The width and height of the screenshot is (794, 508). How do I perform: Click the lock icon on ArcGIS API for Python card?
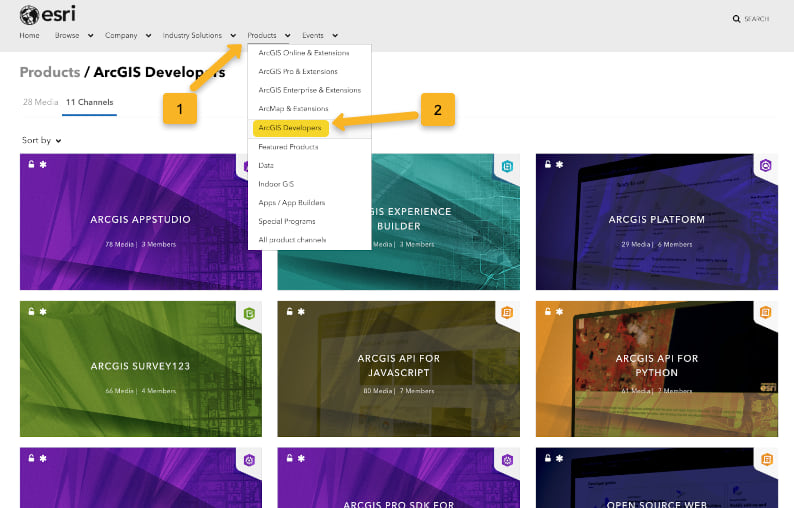547,311
